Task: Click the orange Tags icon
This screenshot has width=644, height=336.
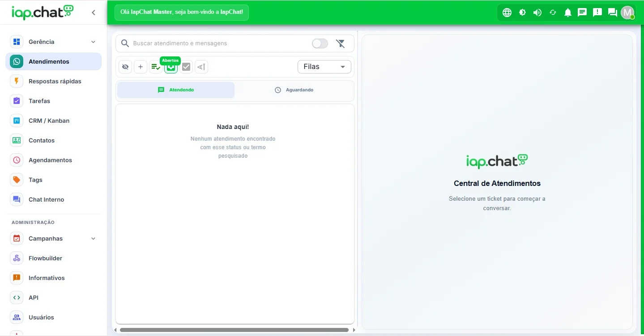Action: pyautogui.click(x=17, y=180)
